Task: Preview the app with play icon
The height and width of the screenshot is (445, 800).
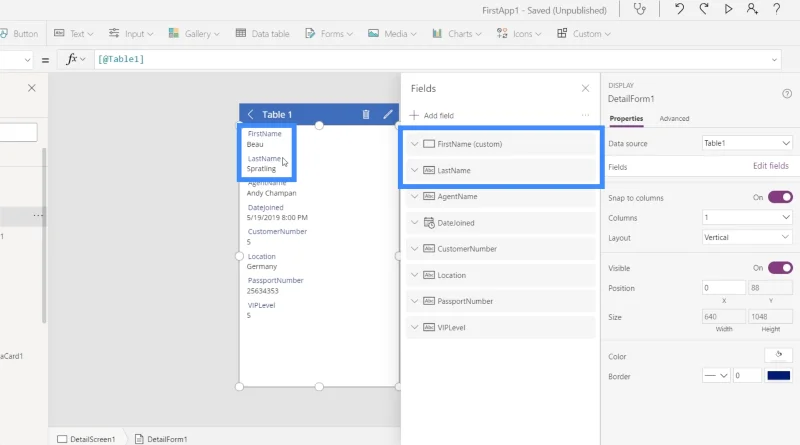Action: click(x=728, y=9)
